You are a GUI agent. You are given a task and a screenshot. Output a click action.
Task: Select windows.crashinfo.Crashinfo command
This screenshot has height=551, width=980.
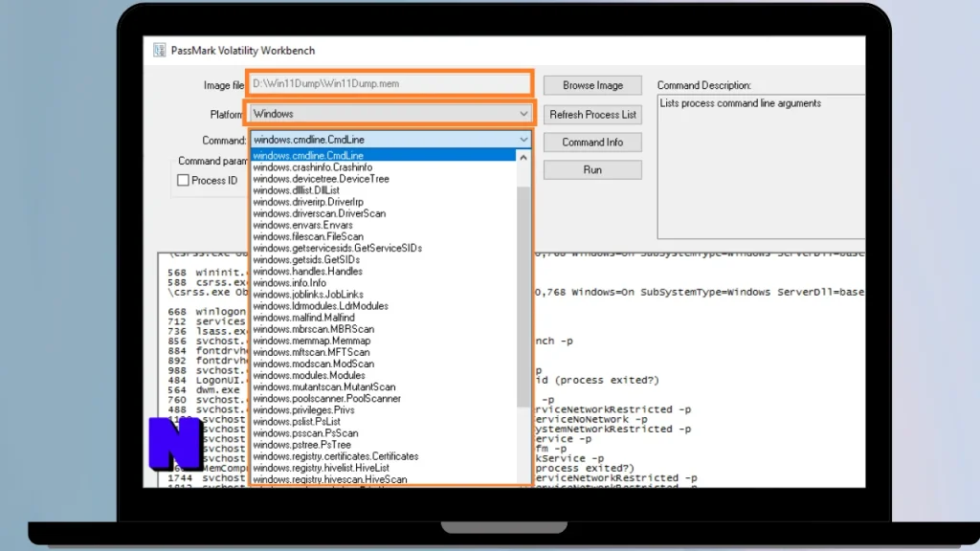pyautogui.click(x=384, y=167)
